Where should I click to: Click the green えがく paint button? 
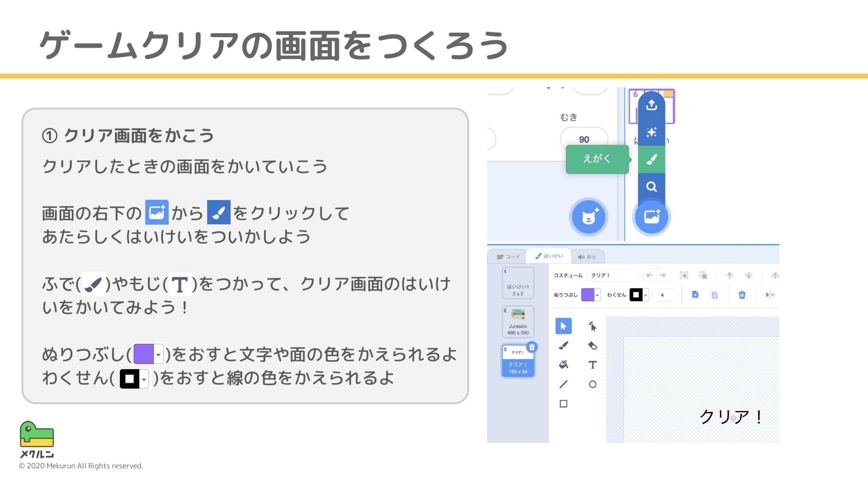click(651, 159)
